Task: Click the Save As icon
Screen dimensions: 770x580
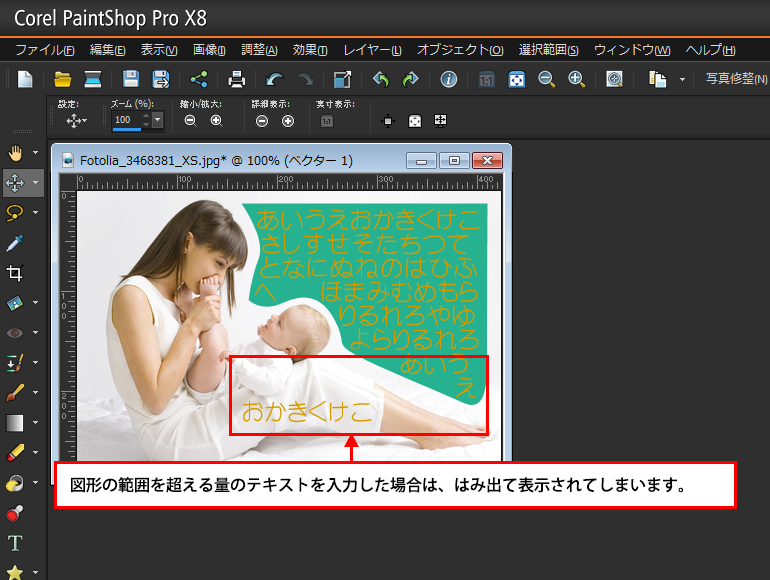Action: 161,79
